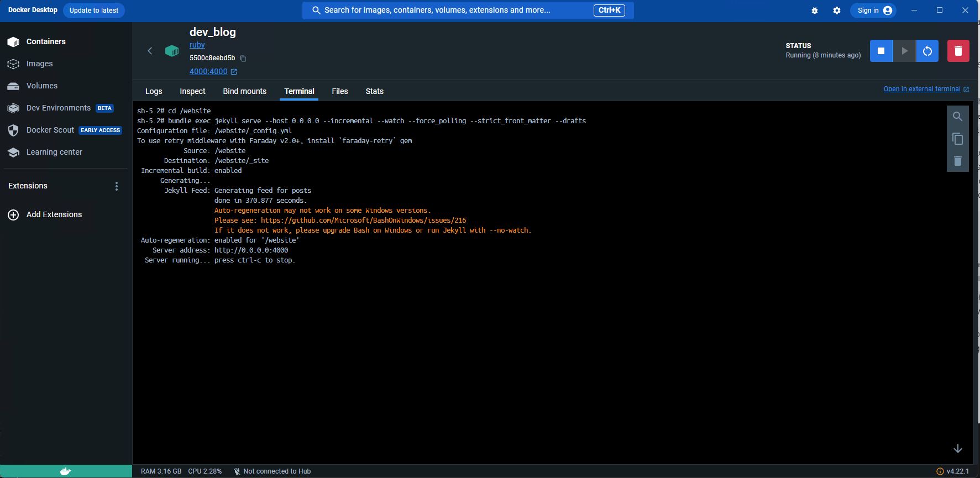This screenshot has height=478, width=980.
Task: Click the Docker Scout shield icon
Action: (14, 130)
